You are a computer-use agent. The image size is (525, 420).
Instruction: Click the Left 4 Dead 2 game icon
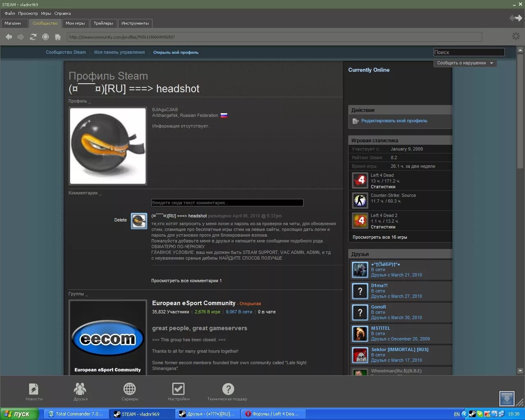tap(360, 221)
